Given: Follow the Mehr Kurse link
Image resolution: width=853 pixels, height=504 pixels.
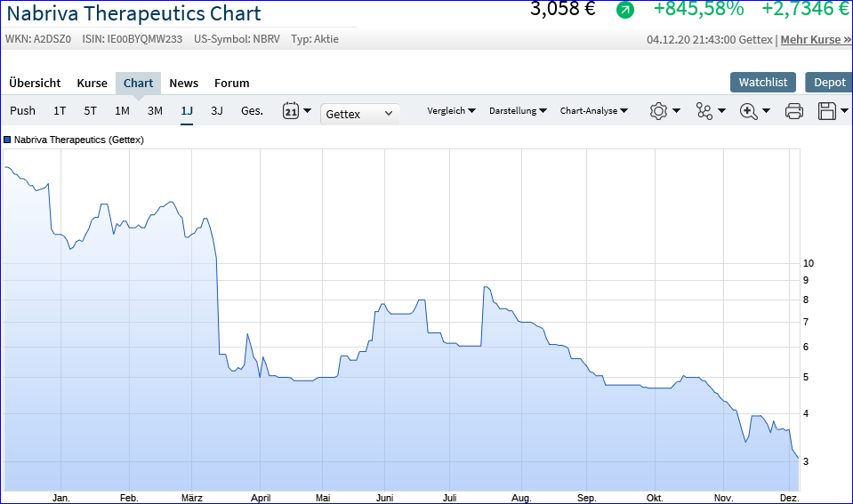Looking at the screenshot, I should click(x=816, y=40).
